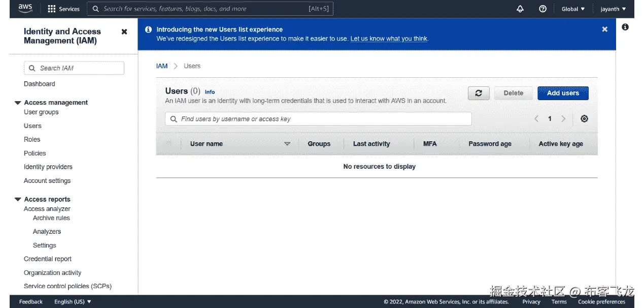The width and height of the screenshot is (644, 308).
Task: Click the Groups column header
Action: 319,144
